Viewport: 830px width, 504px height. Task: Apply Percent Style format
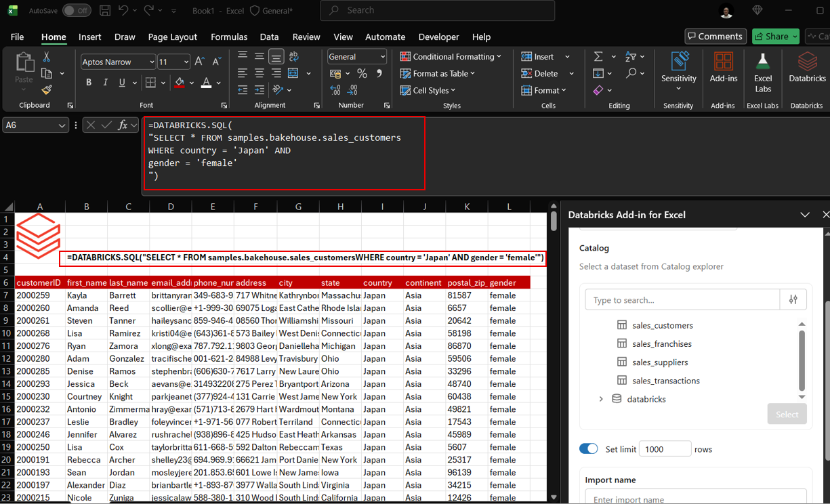click(x=362, y=73)
